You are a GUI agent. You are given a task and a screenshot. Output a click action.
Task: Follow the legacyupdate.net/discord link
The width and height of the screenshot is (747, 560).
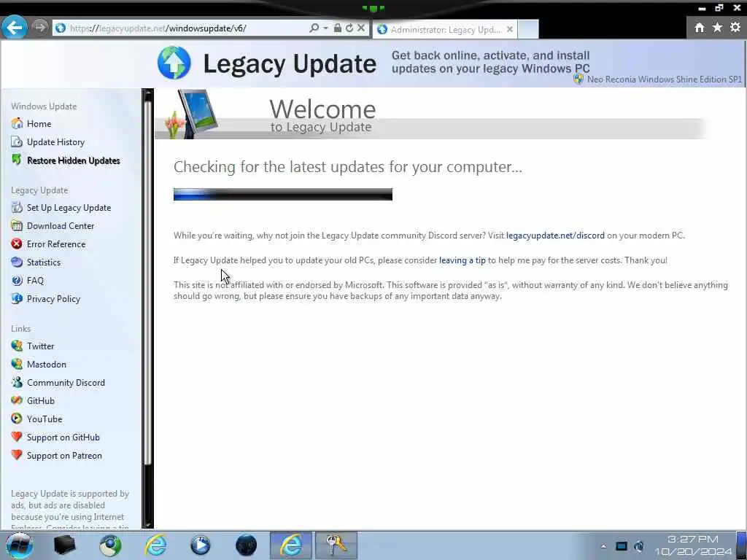[555, 236]
